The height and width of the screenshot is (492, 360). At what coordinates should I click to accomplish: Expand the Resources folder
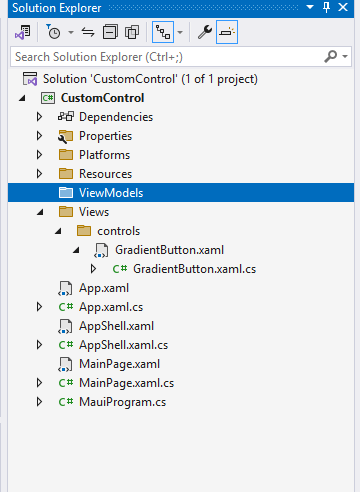(x=39, y=174)
